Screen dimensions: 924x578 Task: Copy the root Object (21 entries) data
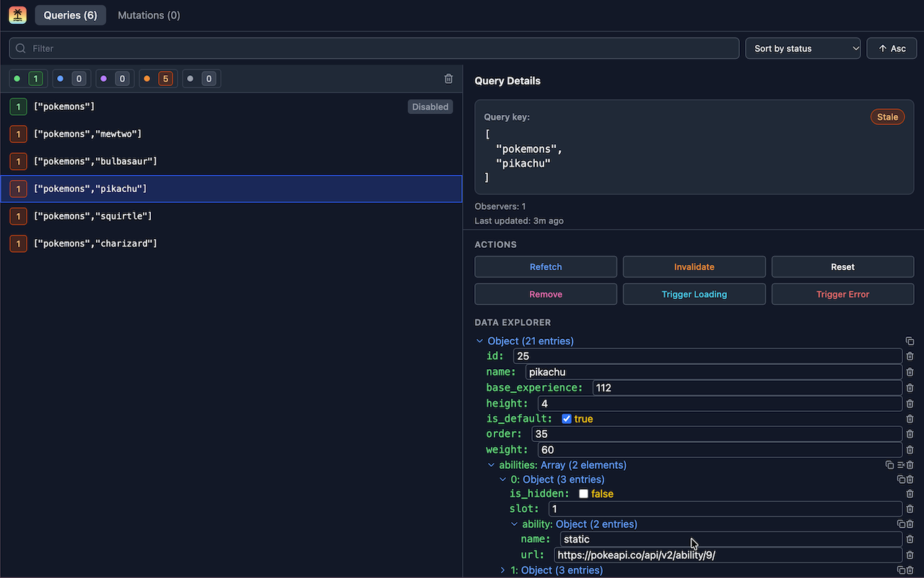tap(910, 341)
